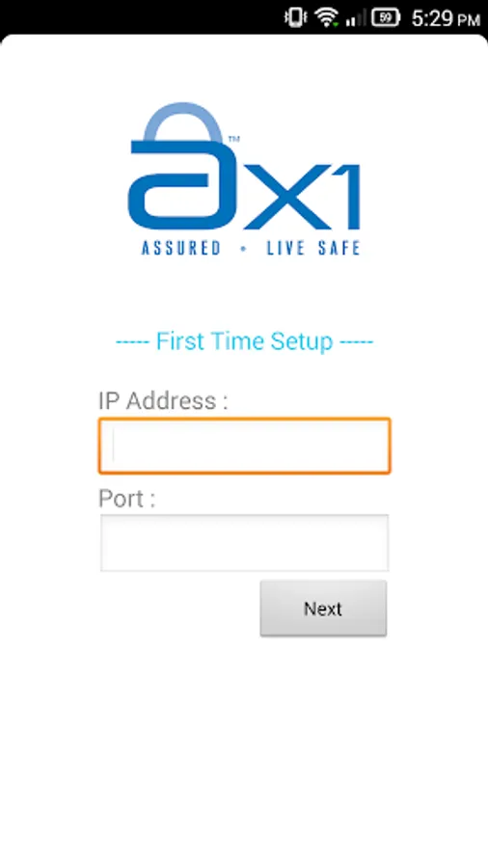Select the Port input field
Image resolution: width=488 pixels, height=868 pixels.
245,542
